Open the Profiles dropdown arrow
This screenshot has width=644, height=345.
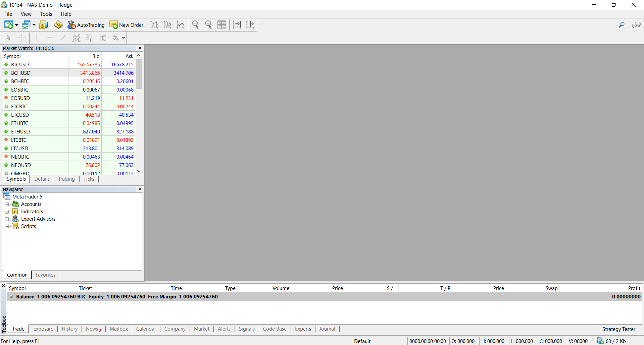pos(34,25)
